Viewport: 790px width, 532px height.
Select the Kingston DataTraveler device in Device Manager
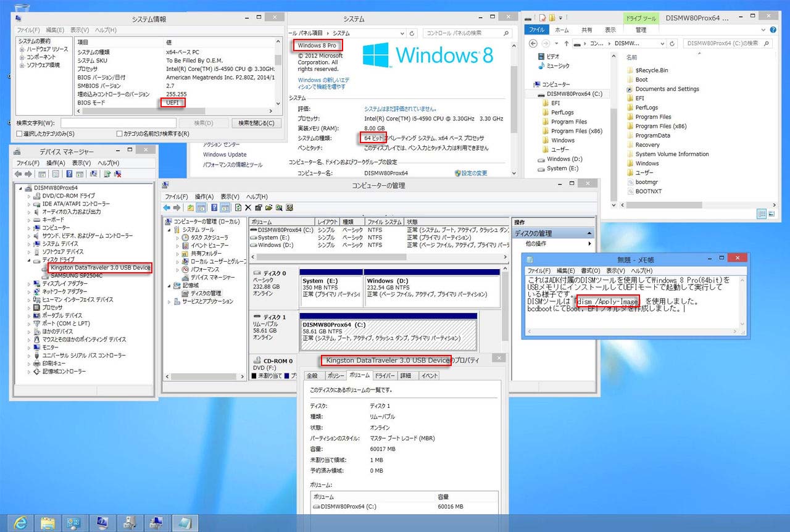click(101, 268)
